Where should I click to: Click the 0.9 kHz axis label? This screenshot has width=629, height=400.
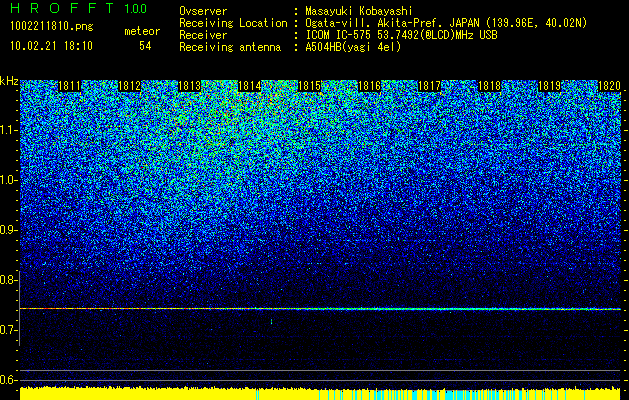click(8, 230)
